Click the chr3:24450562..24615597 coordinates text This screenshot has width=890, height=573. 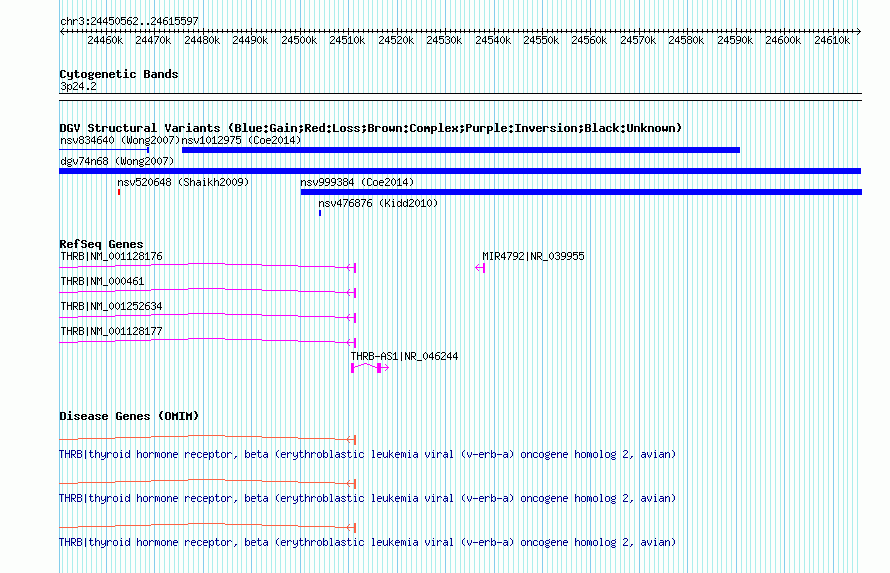point(129,22)
